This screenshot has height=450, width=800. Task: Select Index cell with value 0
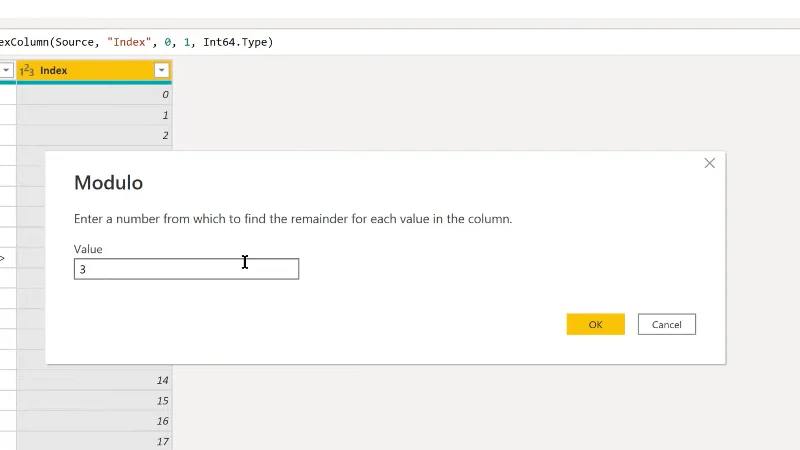coord(94,94)
